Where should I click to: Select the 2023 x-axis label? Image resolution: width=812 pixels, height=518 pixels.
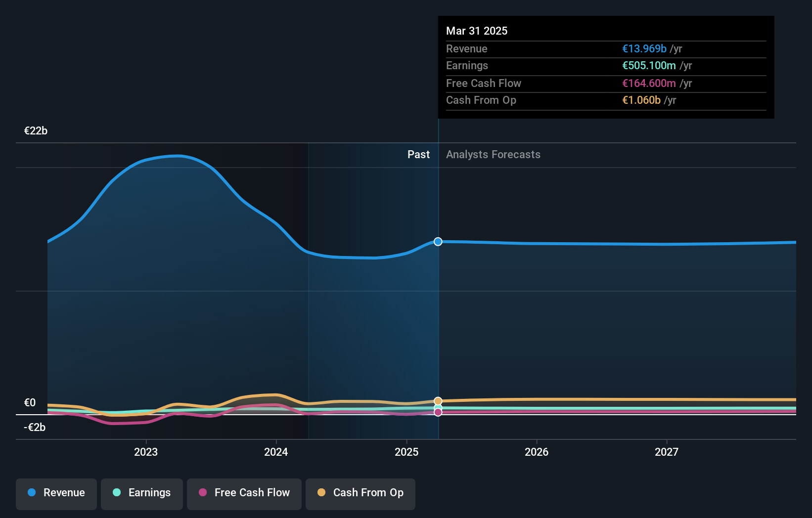tap(146, 452)
